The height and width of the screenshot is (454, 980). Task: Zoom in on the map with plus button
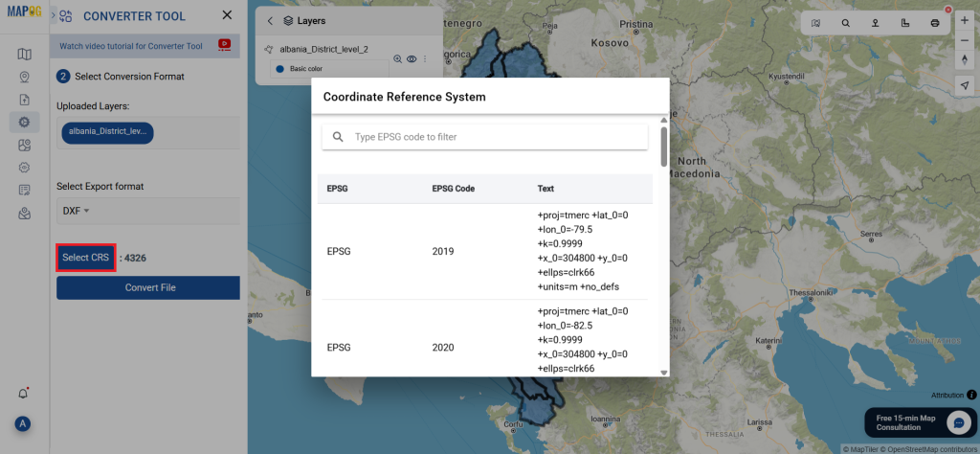coord(965,20)
